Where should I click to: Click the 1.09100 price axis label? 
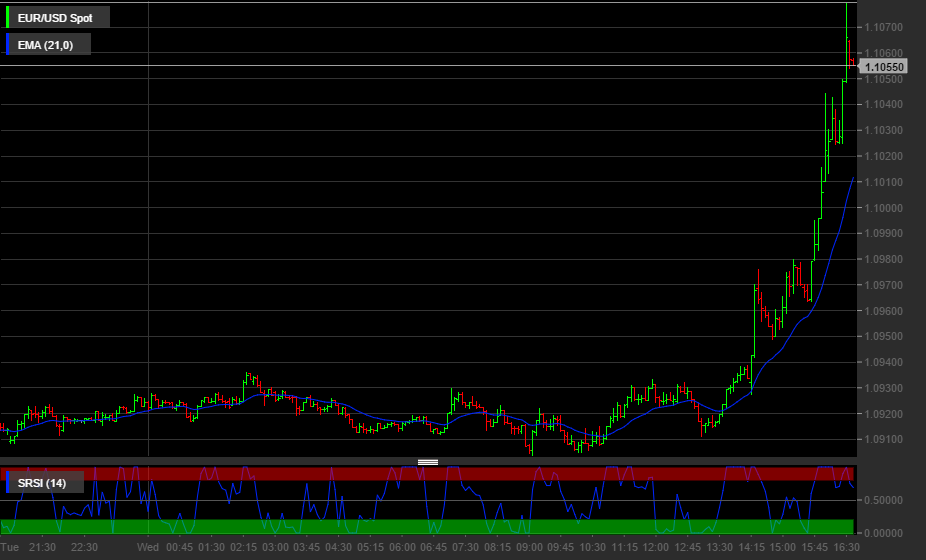[x=884, y=440]
